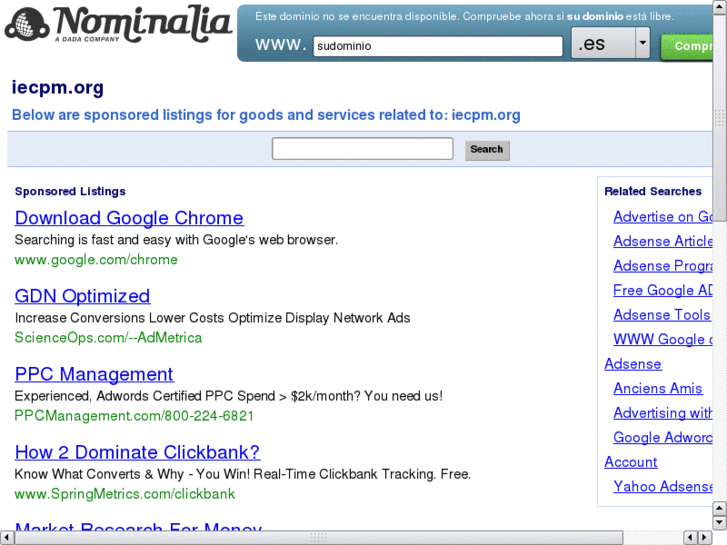Click the horizontal scrollbar left arrow
Screen dimensions: 727x545
(x=6, y=538)
